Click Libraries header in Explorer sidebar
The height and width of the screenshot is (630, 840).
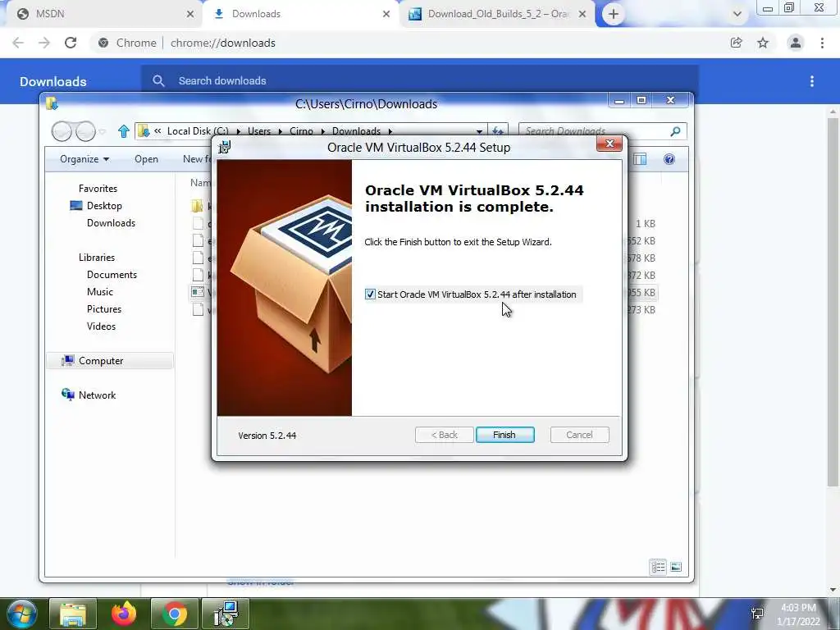click(x=97, y=257)
